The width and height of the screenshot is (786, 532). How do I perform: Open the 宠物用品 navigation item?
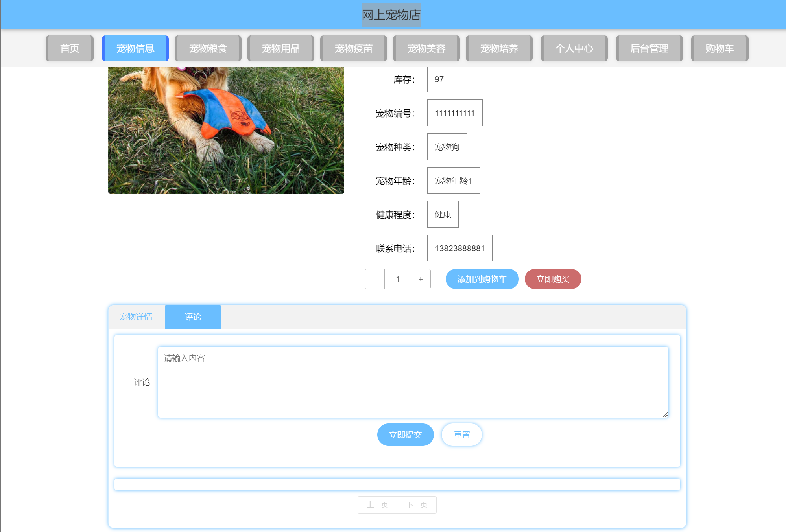pyautogui.click(x=280, y=48)
